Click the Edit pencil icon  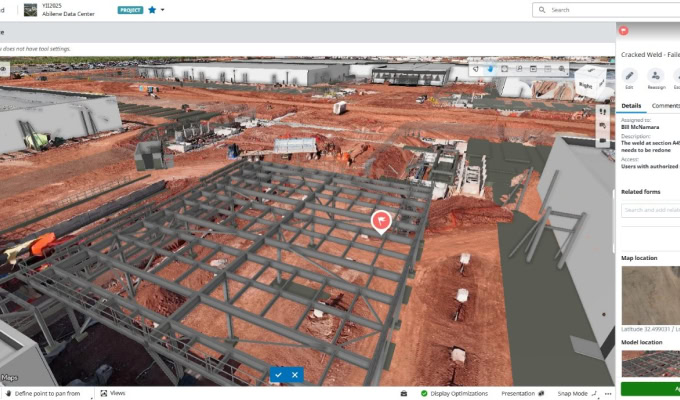[629, 76]
